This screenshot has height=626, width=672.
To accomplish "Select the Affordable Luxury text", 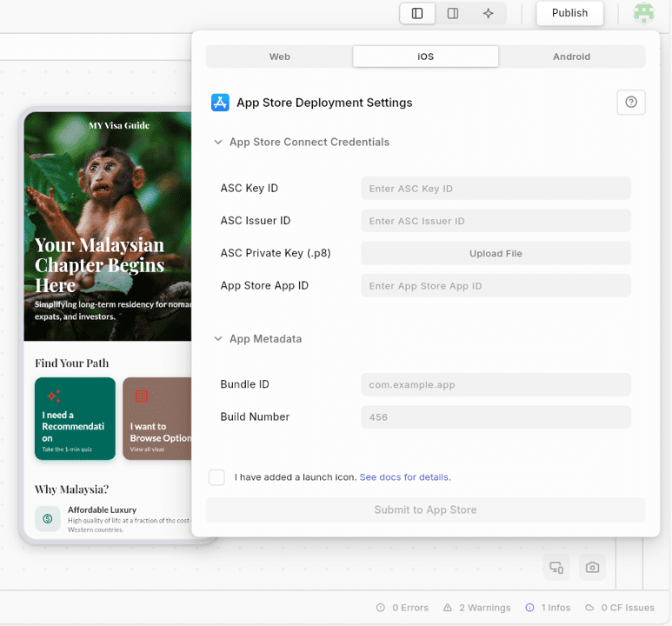I will click(x=102, y=509).
